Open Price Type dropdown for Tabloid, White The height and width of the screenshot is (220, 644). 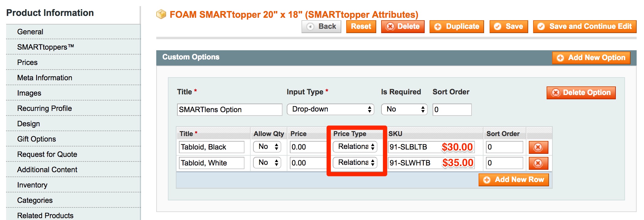coord(355,163)
